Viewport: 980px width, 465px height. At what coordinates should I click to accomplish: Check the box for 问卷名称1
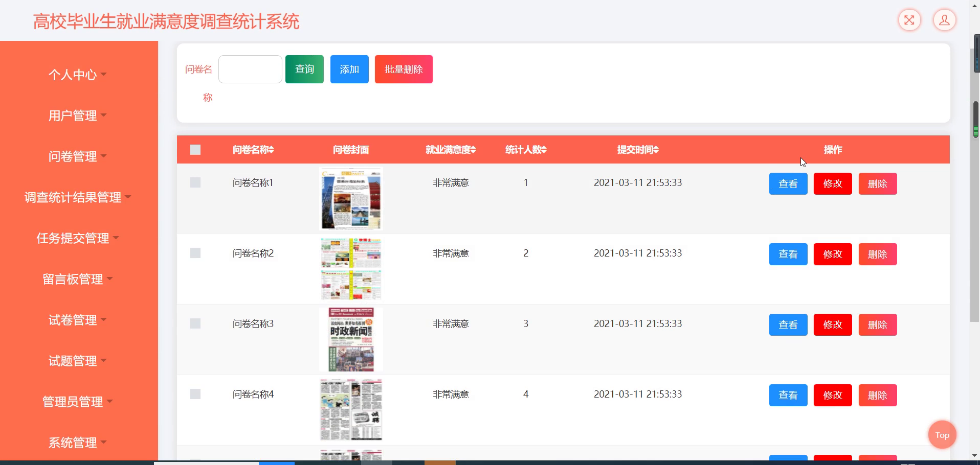(x=195, y=182)
